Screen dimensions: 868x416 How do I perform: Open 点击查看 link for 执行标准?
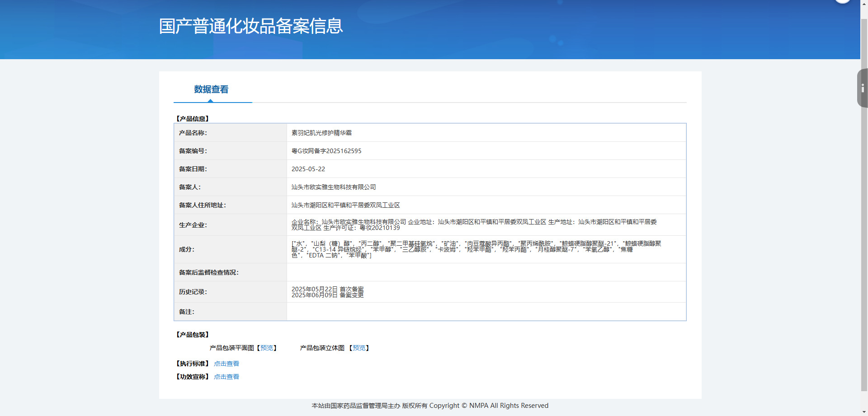tap(226, 364)
